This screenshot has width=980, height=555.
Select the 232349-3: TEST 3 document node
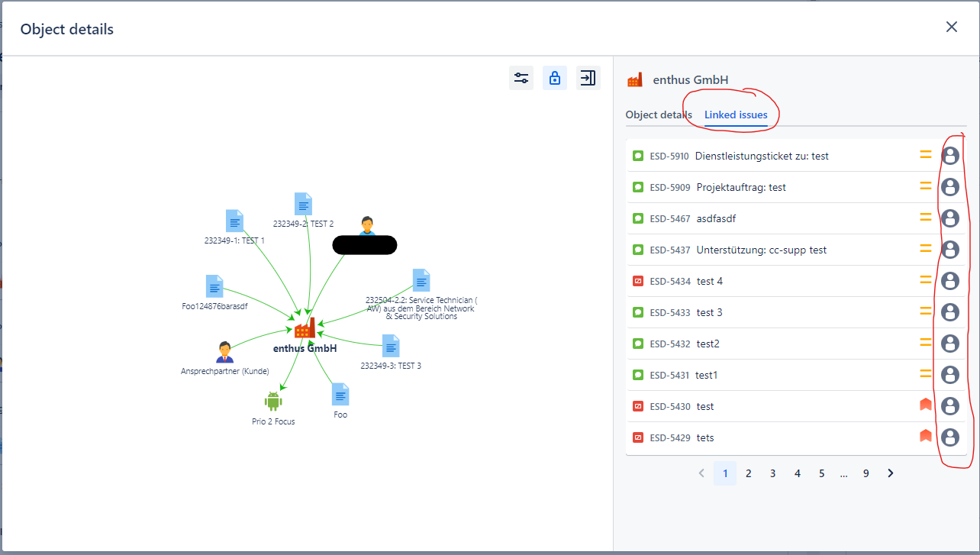(x=391, y=346)
